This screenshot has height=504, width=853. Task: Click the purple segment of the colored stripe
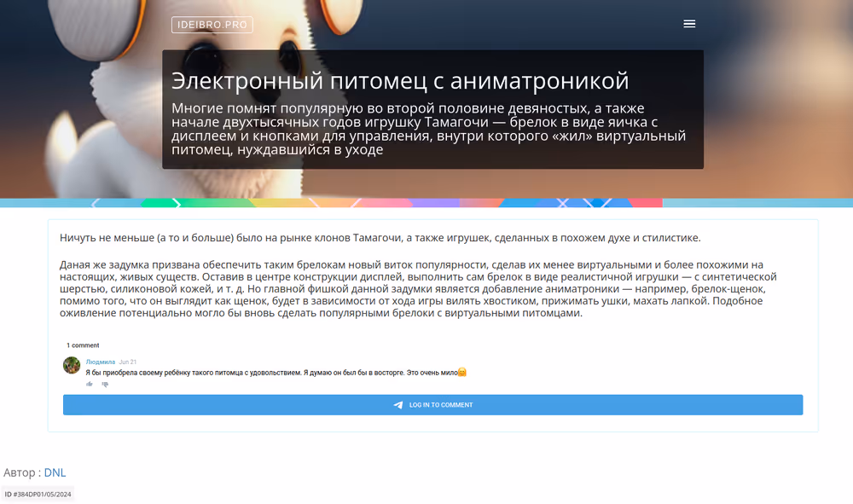coord(435,203)
